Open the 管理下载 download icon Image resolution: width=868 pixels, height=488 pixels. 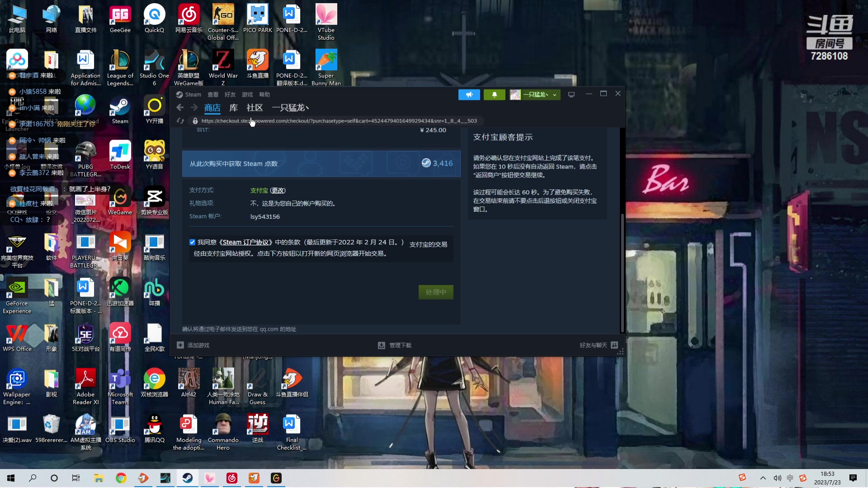(382, 345)
